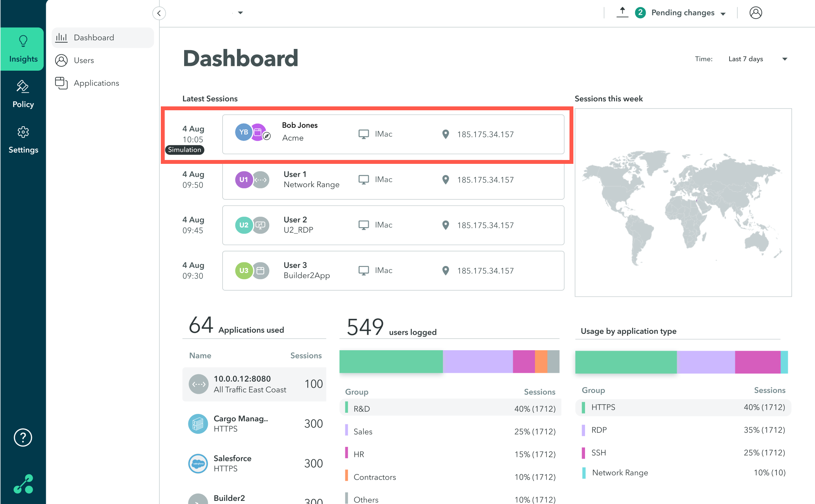Click the green logo at sidebar bottom
Image resolution: width=815 pixels, height=504 pixels.
[x=23, y=484]
